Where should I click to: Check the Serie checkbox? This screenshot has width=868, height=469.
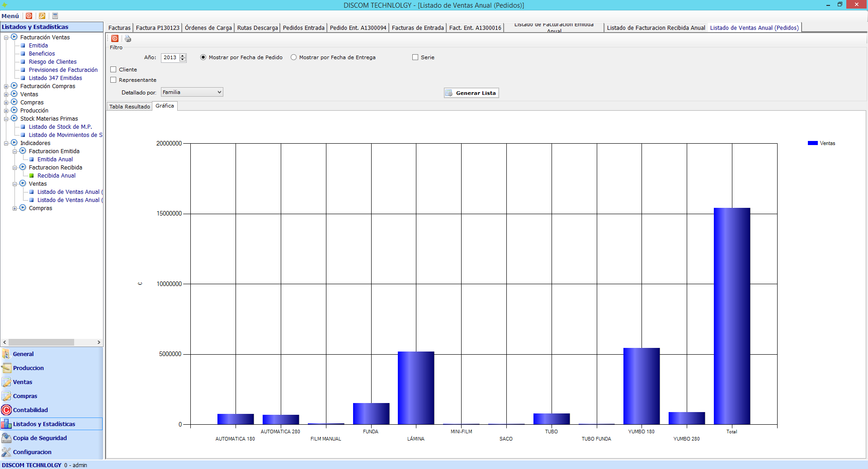[x=415, y=57]
